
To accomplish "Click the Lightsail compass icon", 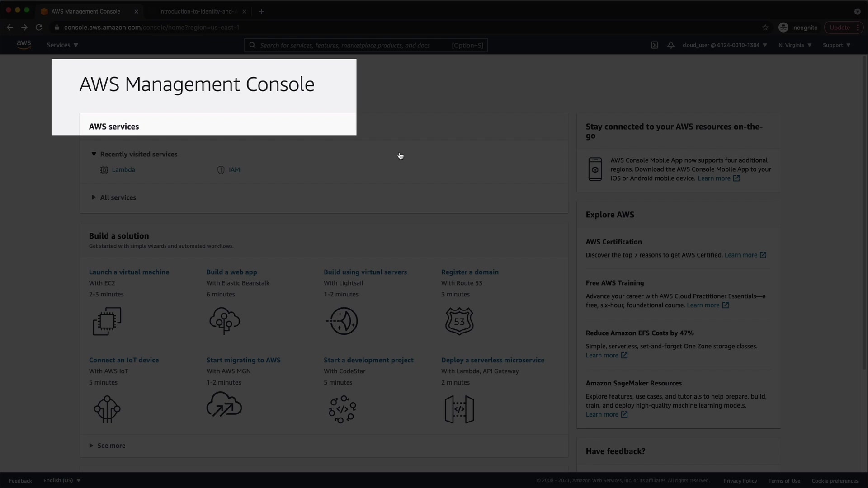I will tap(342, 321).
